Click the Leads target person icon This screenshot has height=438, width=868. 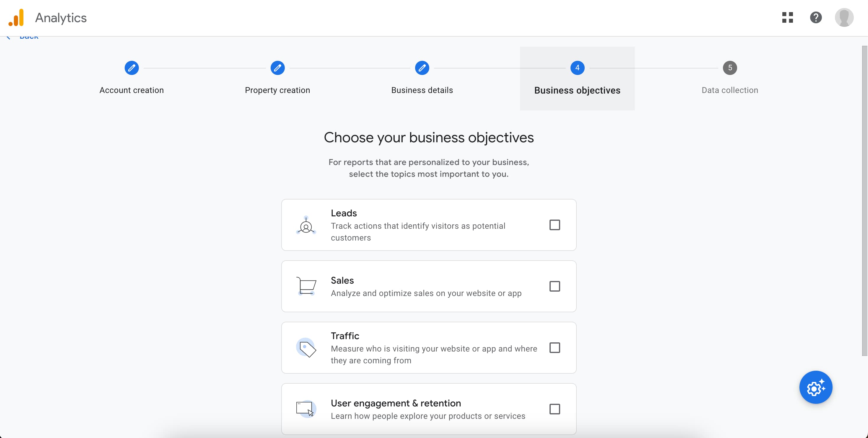pos(306,225)
